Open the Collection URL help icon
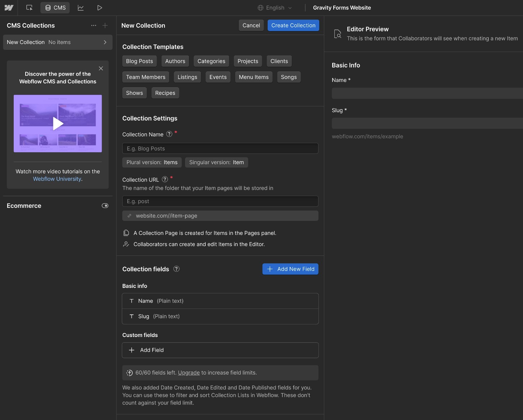 [165, 179]
